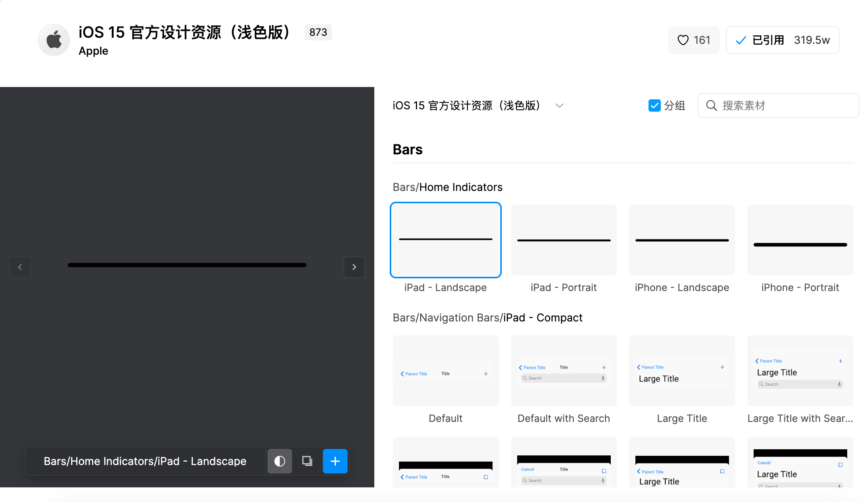Click the search magnifier icon

pyautogui.click(x=711, y=105)
